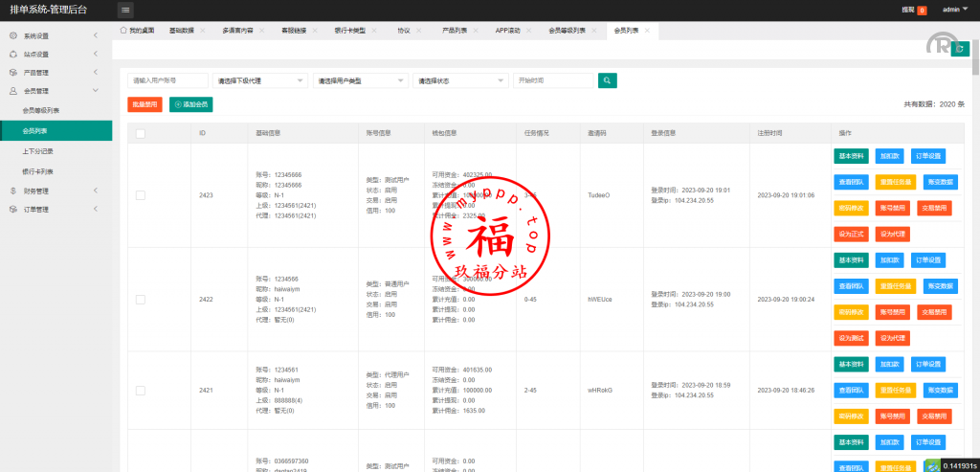Screen dimensions: 980x472
Task: Click the green search magnifier button
Action: (607, 81)
